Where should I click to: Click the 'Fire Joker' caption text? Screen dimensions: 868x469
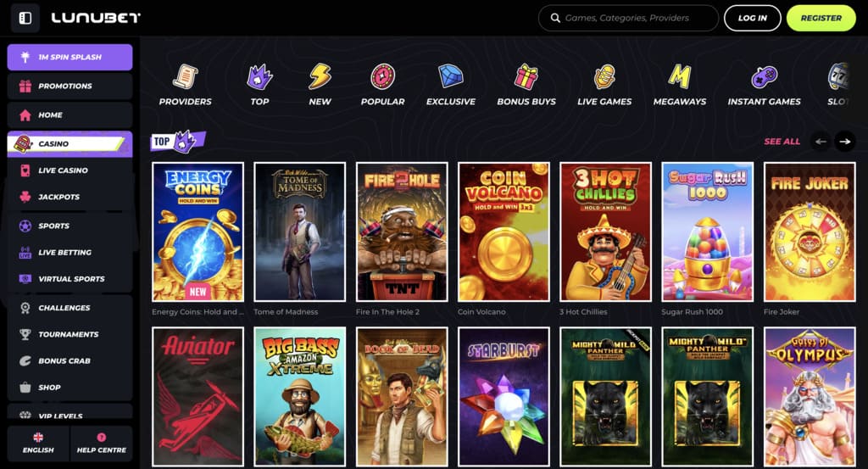pos(781,312)
